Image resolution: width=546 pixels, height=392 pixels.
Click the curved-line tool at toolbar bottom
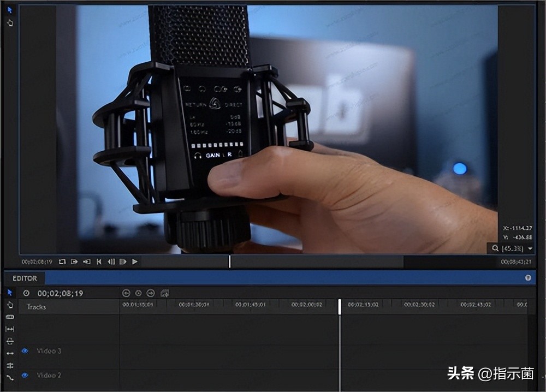pos(10,377)
